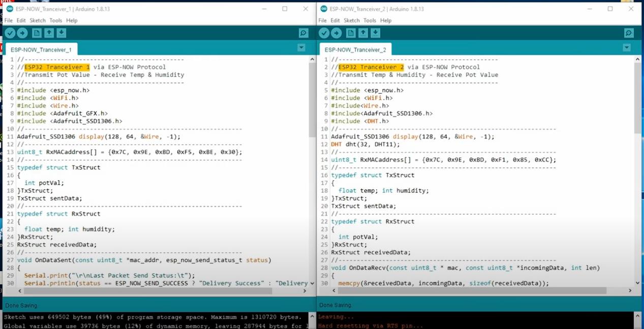This screenshot has width=644, height=329.
Task: Click Save sketch icon in Tranceiver_2 window
Action: coord(375,33)
